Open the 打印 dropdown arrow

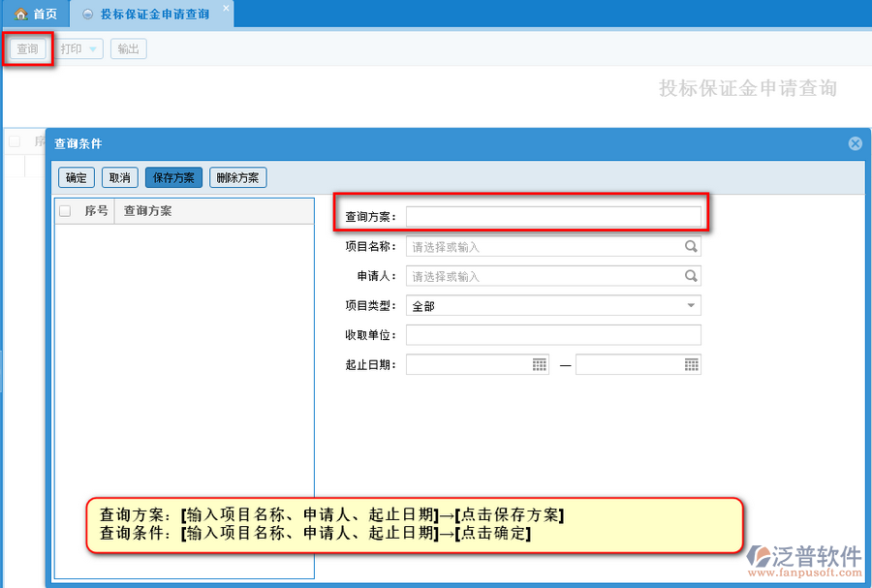pyautogui.click(x=93, y=48)
